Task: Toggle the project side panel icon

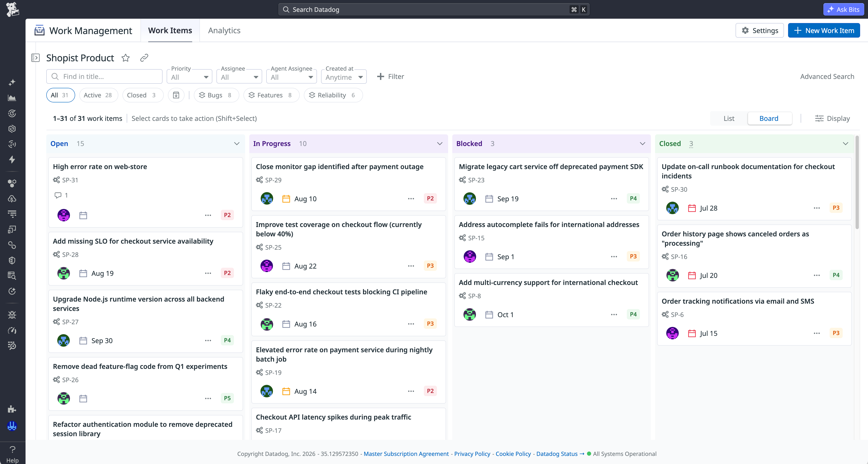Action: click(x=35, y=58)
